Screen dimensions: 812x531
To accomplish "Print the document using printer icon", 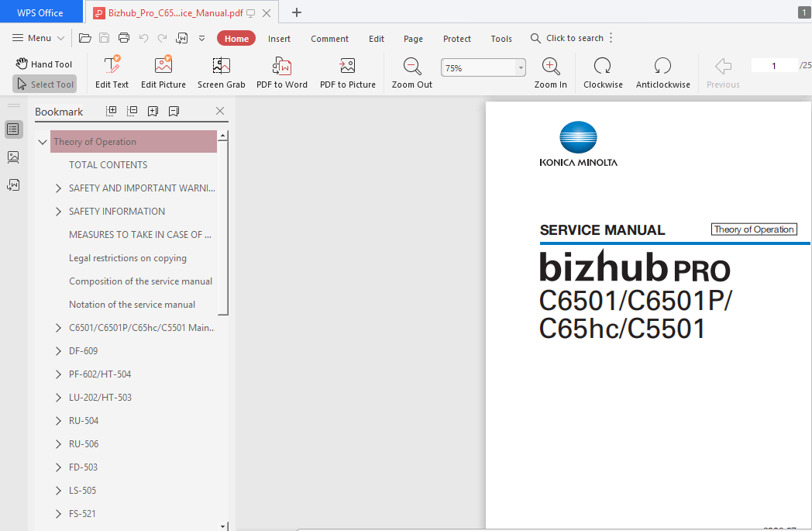I will coord(124,38).
